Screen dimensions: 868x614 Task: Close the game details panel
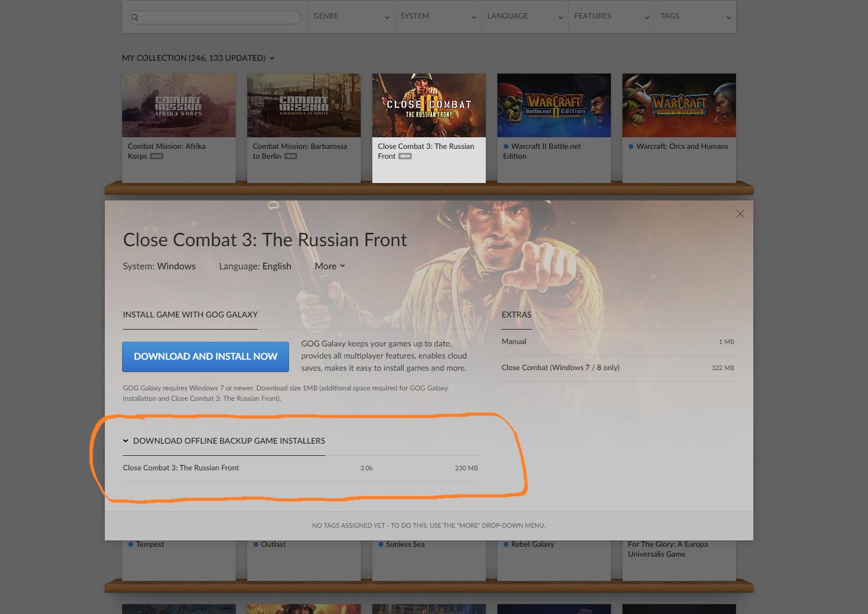point(740,214)
